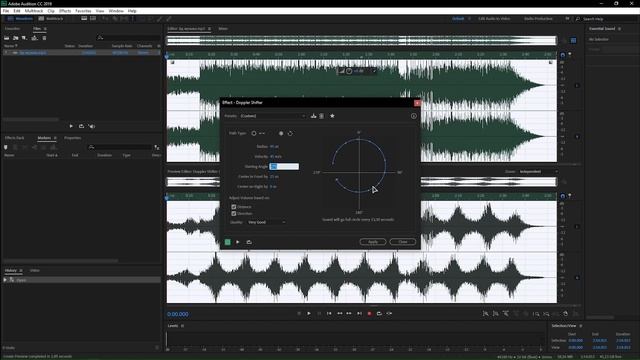Toggle loop in Doppler Shifter dialog
640x360 pixels.
point(249,242)
